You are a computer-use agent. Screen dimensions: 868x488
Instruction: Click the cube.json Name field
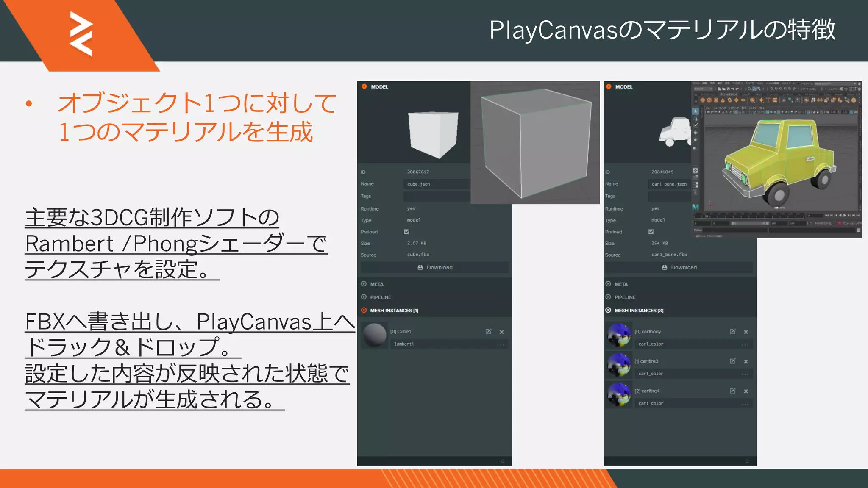437,184
